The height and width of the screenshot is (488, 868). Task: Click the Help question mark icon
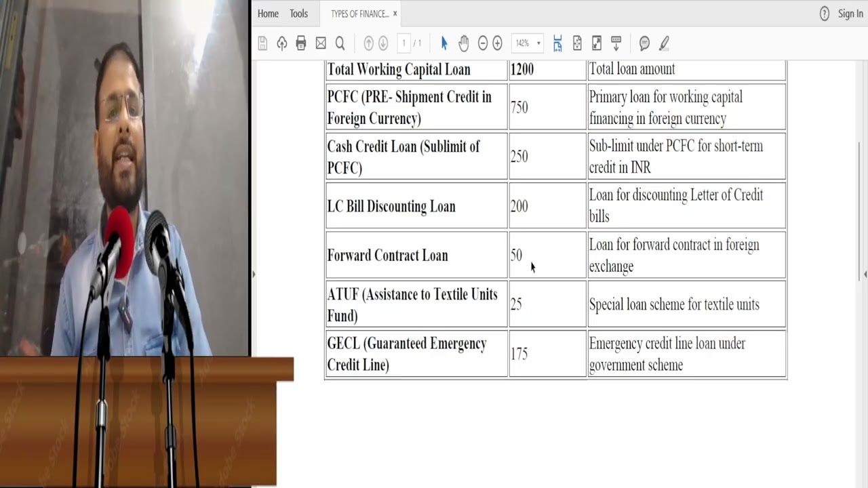824,14
